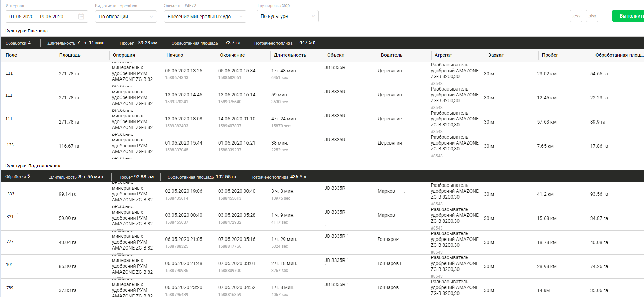
Task: Click the 'Начало' column header
Action: point(175,55)
